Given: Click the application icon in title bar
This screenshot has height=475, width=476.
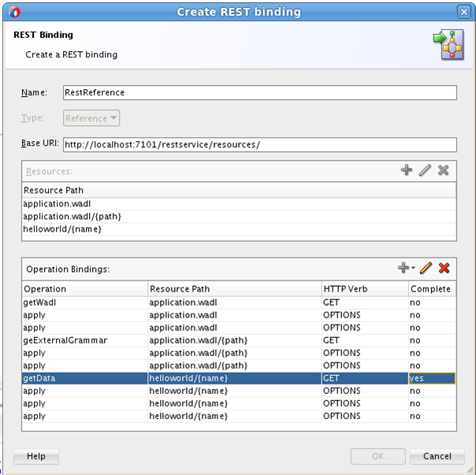Looking at the screenshot, I should click(x=14, y=12).
